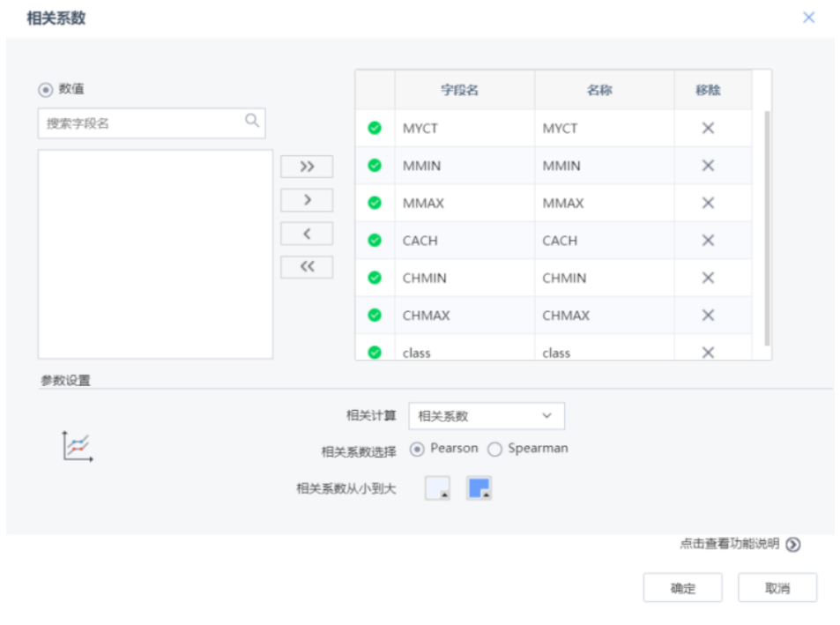Switch to Spearman correlation
Viewport: 840px width, 625px height.
pos(494,449)
